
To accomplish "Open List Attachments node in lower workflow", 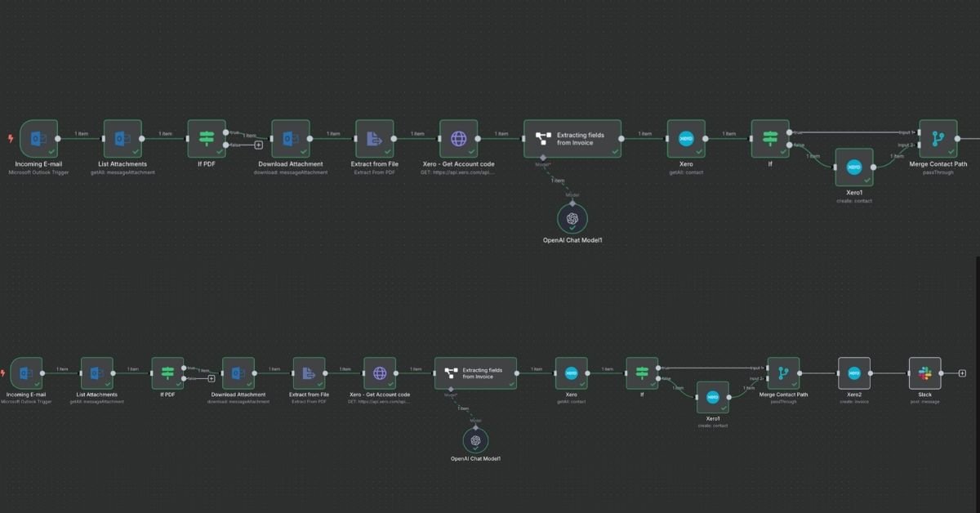I will (x=97, y=373).
